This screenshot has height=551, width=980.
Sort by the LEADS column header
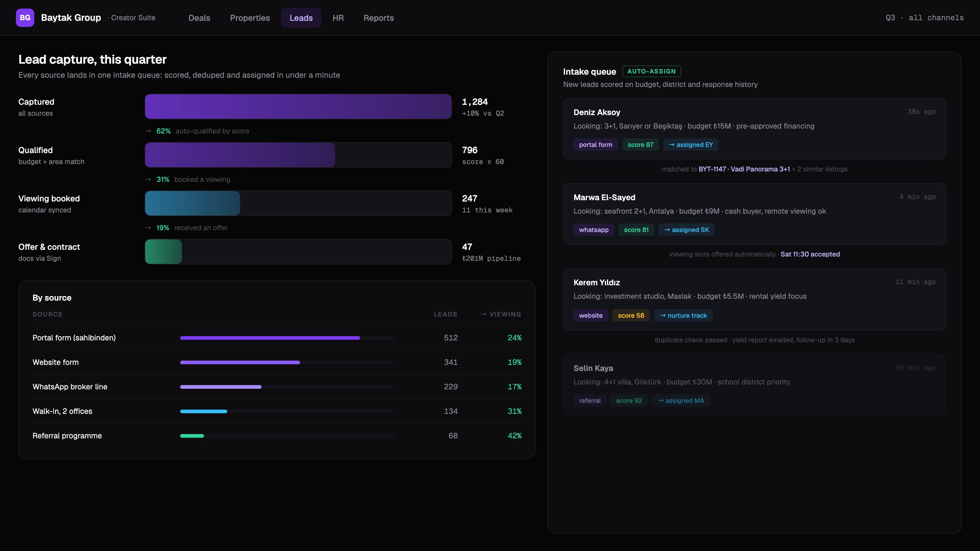coord(446,314)
